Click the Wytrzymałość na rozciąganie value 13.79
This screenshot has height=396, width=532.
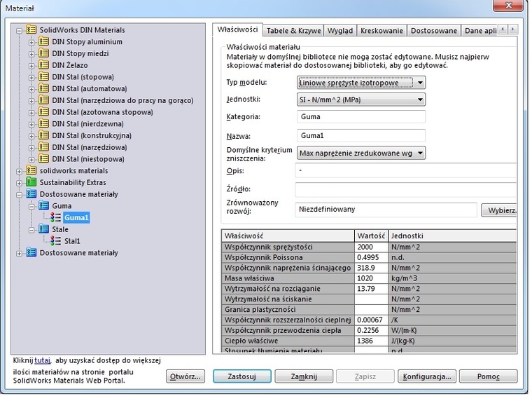pos(371,289)
